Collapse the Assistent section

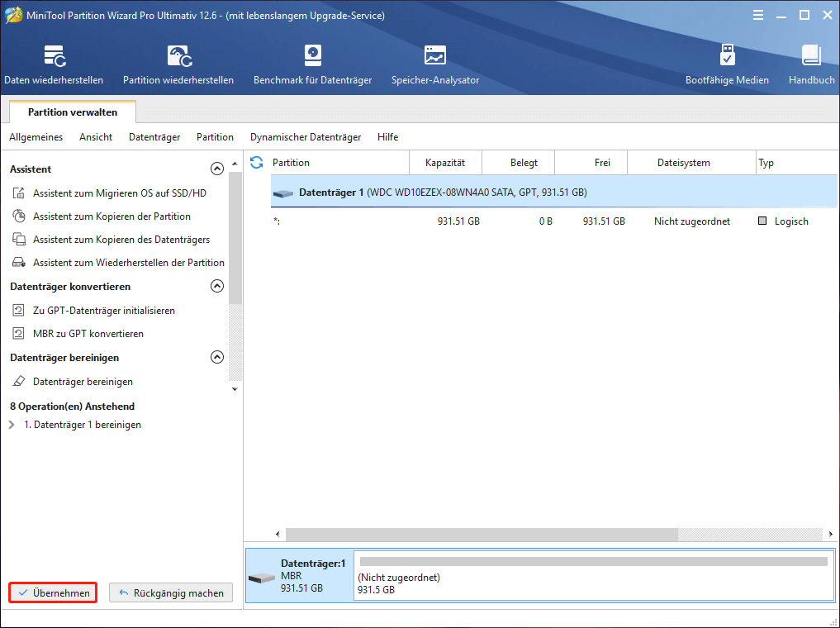[216, 168]
